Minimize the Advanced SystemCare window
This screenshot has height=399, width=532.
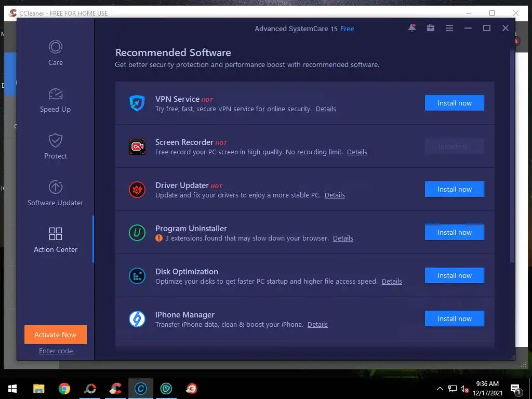click(x=468, y=28)
